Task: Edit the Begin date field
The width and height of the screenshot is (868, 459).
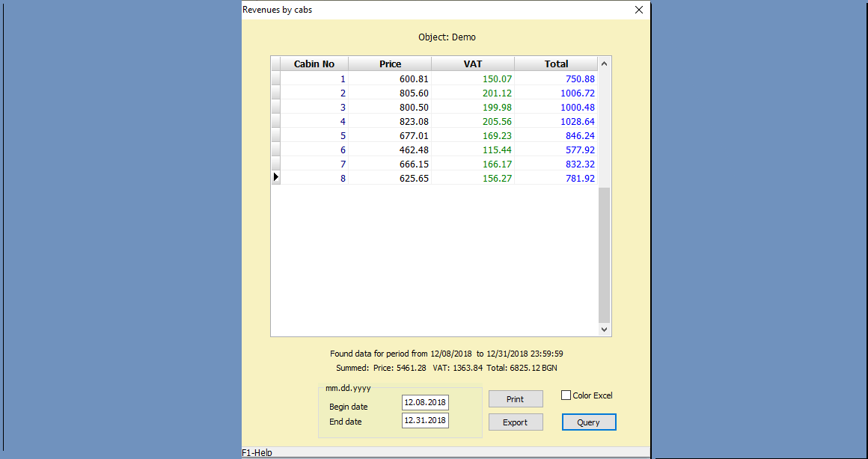Action: click(425, 403)
